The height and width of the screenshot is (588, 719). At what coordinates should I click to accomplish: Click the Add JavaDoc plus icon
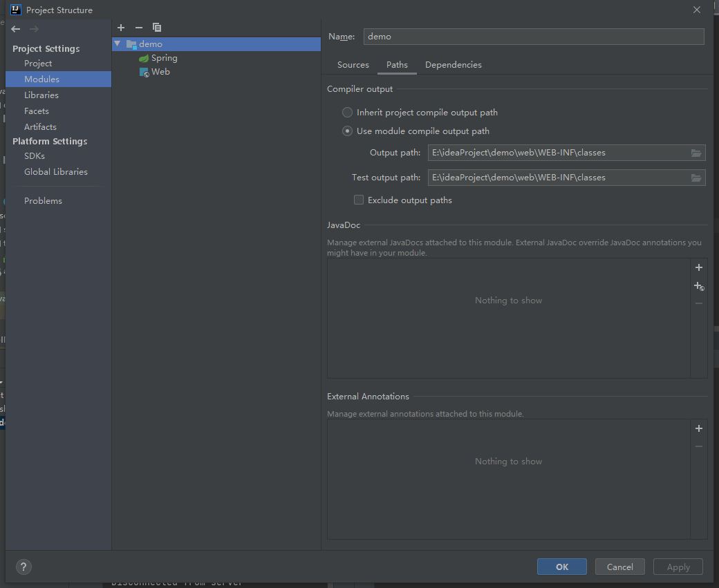[698, 267]
